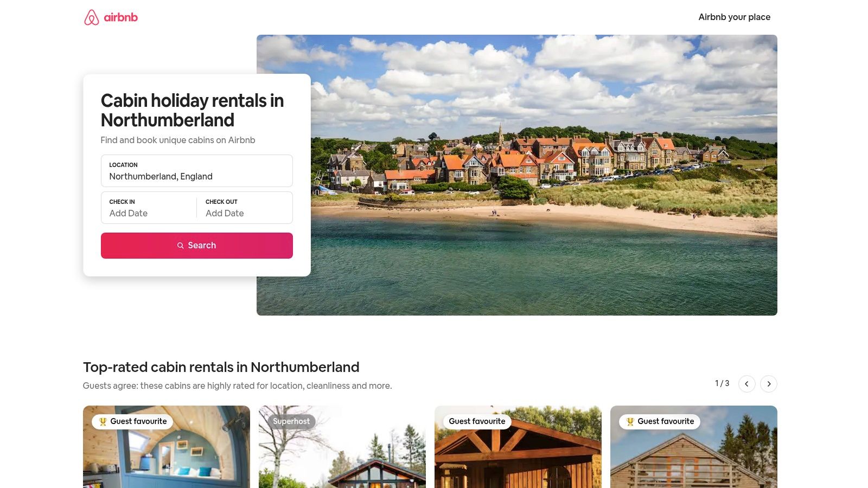
Task: Advance to next cabin carousel page arrow
Action: tap(768, 384)
